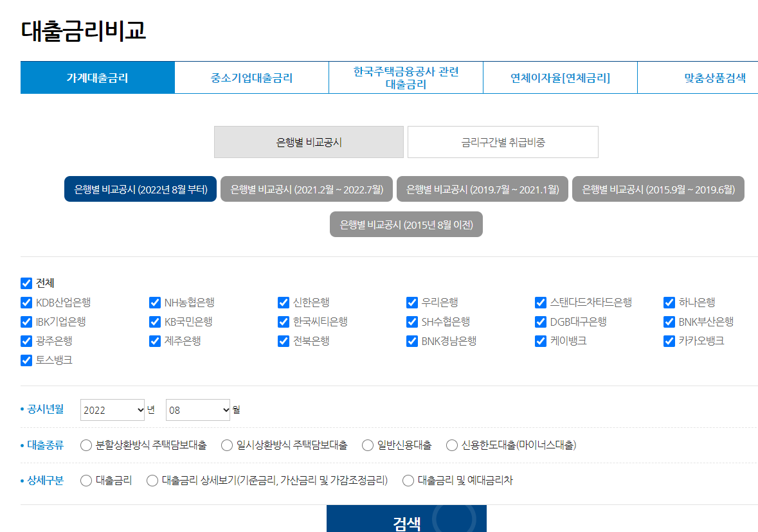Uncheck the 우리은행 checkbox
The width and height of the screenshot is (758, 532).
pyautogui.click(x=412, y=303)
